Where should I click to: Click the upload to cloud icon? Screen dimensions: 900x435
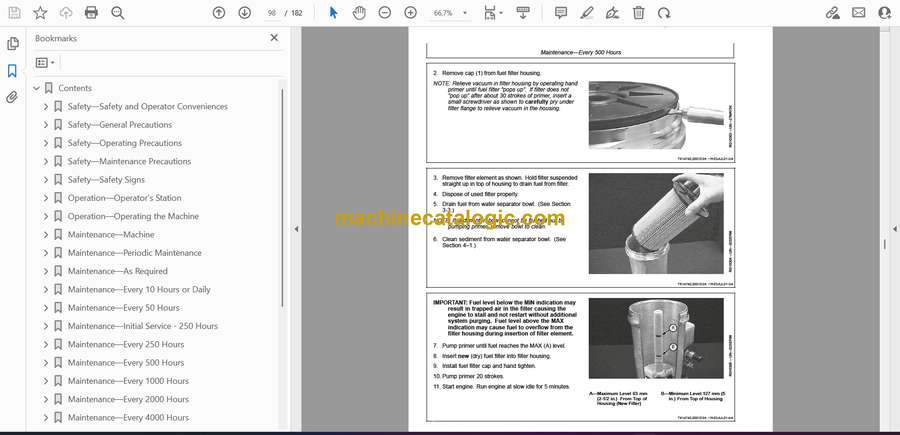[x=66, y=13]
